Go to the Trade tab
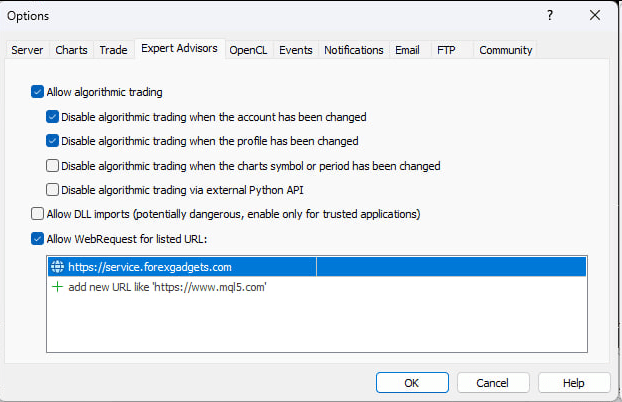Image resolution: width=622 pixels, height=402 pixels. coord(113,50)
